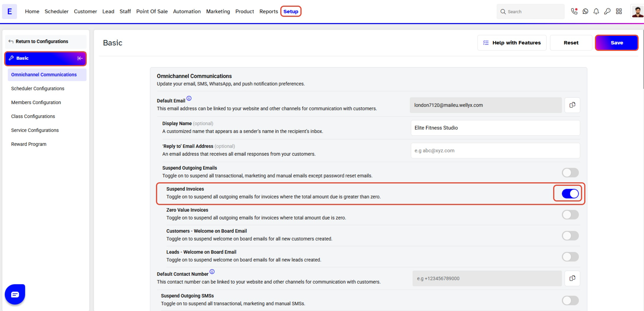Enable Zero Value Invoices toggle
This screenshot has width=644, height=311.
tap(570, 215)
